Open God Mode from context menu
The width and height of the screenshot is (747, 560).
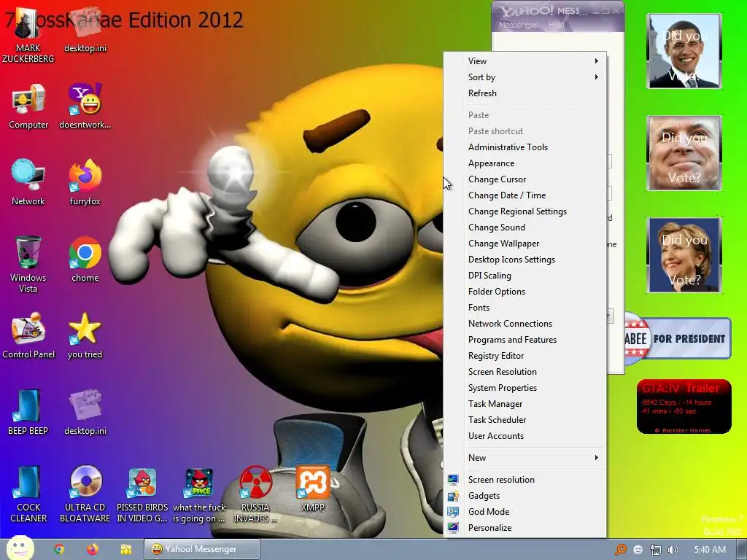pyautogui.click(x=525, y=511)
